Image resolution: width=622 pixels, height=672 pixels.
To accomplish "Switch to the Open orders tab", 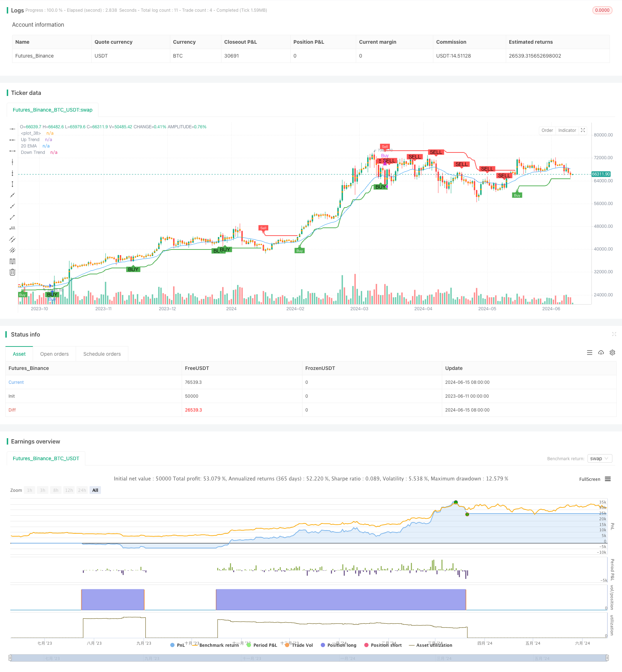I will pos(54,354).
